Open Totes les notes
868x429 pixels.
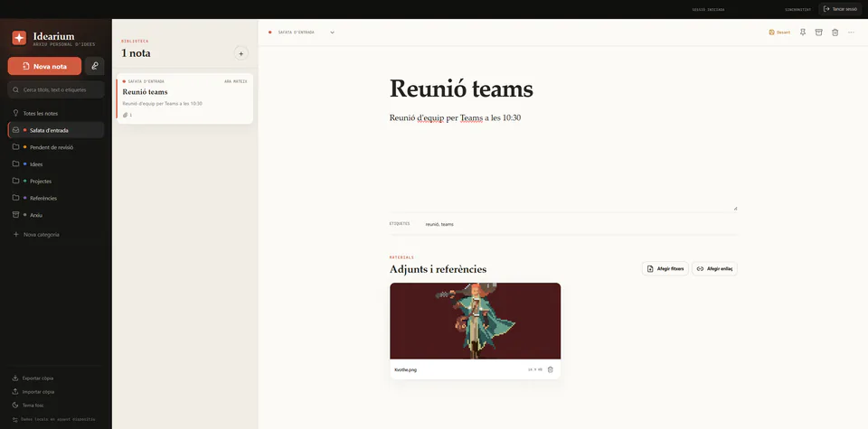56,113
